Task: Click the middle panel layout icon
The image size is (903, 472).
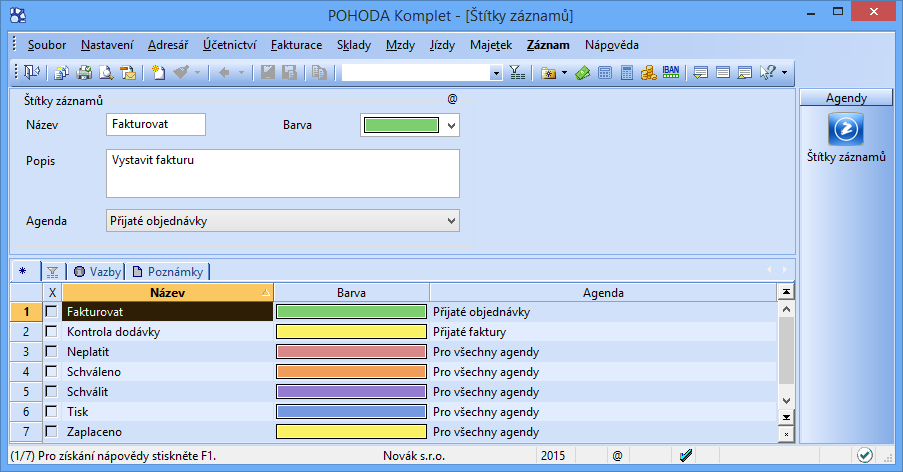Action: (x=723, y=73)
